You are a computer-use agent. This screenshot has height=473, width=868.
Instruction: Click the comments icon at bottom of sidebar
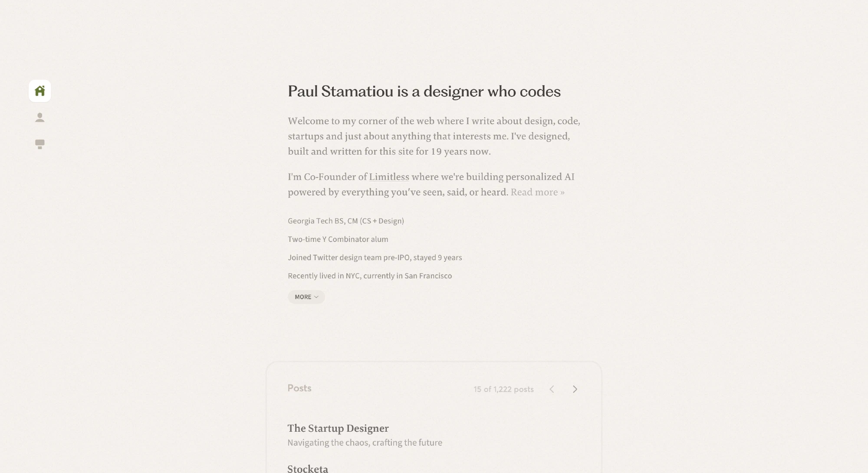[39, 144]
